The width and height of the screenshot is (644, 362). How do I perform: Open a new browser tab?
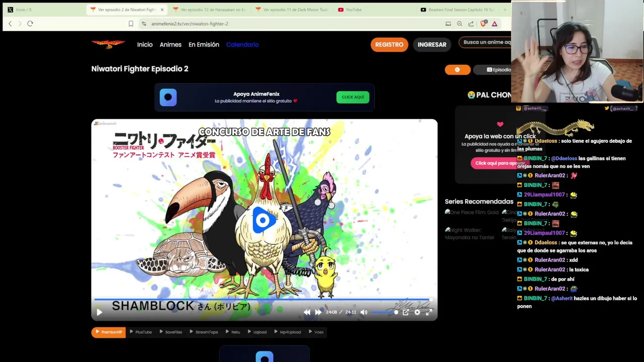coord(505,10)
